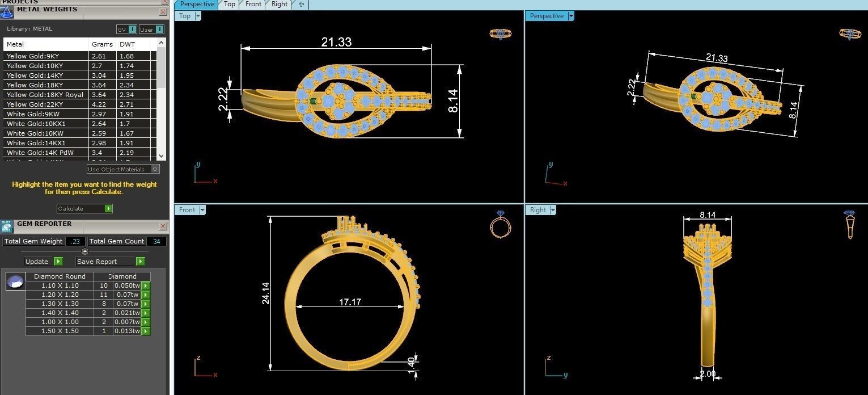Click axis gizmo in Perspective viewport
The width and height of the screenshot is (868, 395).
[x=556, y=175]
